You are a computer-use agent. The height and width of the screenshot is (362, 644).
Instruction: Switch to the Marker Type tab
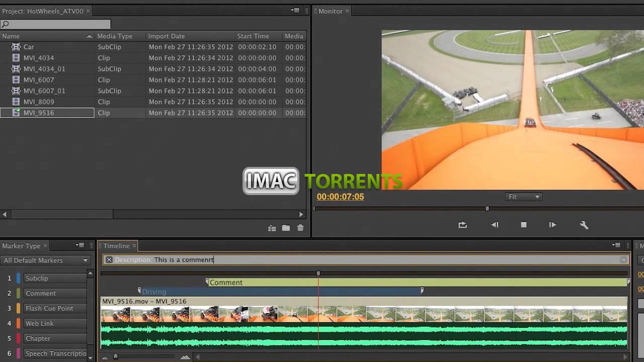coord(24,246)
